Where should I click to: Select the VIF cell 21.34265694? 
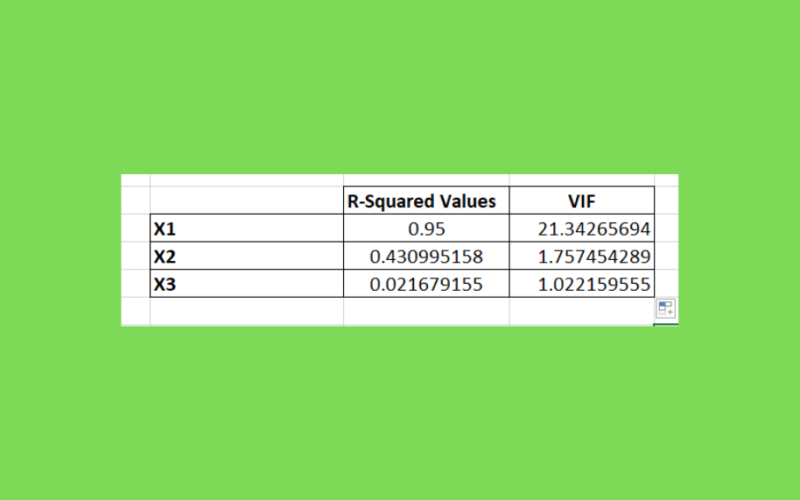point(582,228)
